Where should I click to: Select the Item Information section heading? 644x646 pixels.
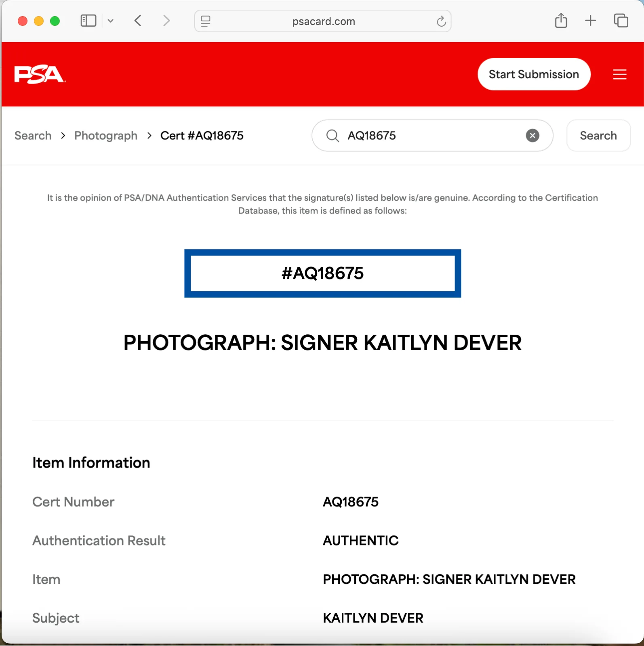91,463
